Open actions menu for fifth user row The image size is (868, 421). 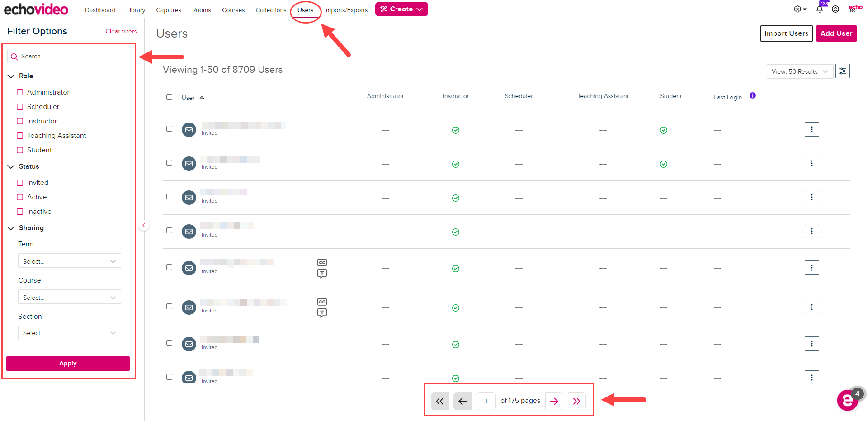tap(812, 268)
